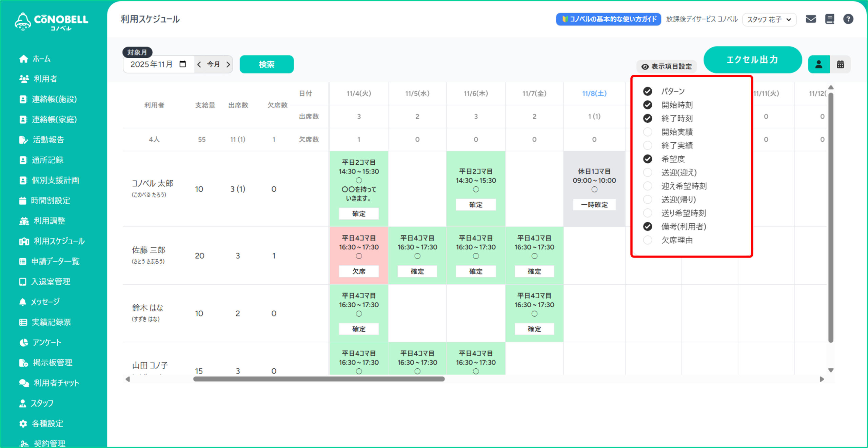This screenshot has height=448, width=868.
Task: Open 利用調整 in the sidebar
Action: 49,221
